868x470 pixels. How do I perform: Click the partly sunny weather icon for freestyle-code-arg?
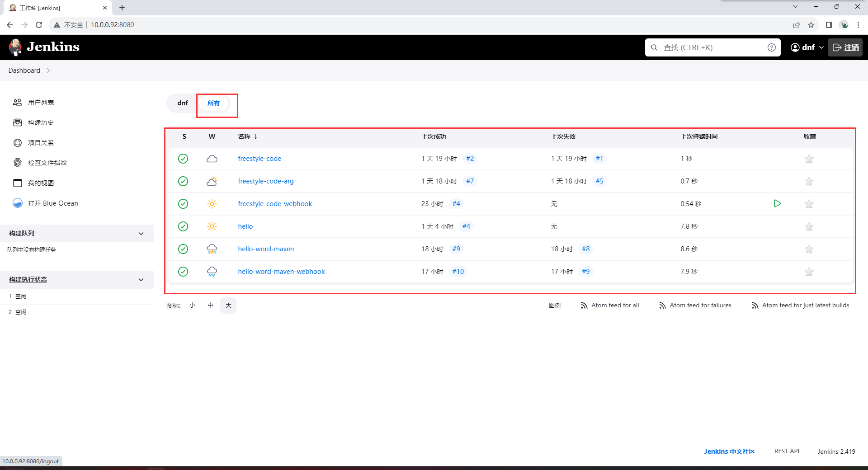pos(212,181)
